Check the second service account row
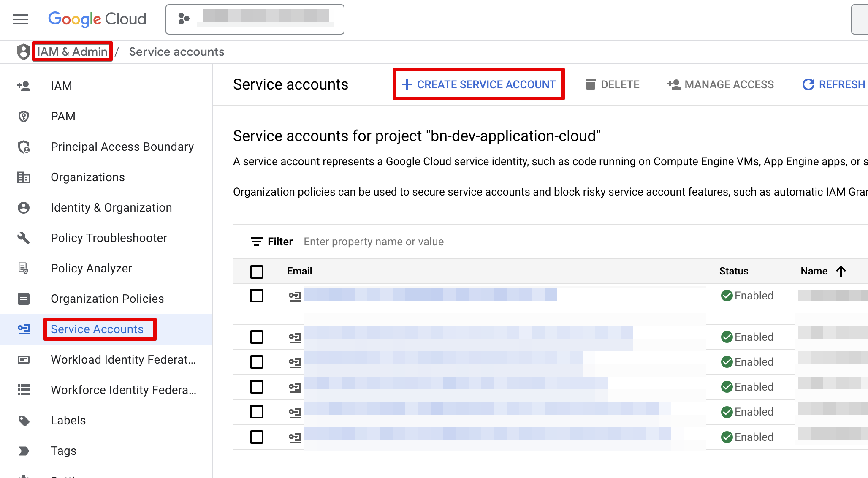Image resolution: width=868 pixels, height=478 pixels. pos(257,337)
